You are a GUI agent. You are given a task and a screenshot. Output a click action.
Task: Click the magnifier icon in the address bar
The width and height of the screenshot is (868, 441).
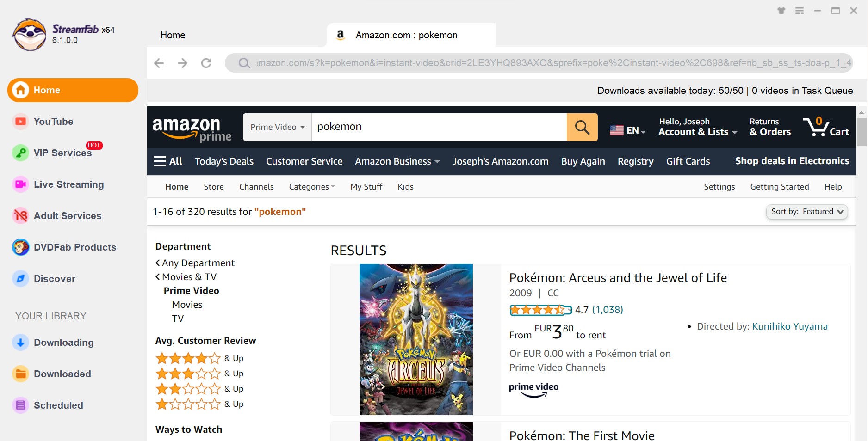244,63
